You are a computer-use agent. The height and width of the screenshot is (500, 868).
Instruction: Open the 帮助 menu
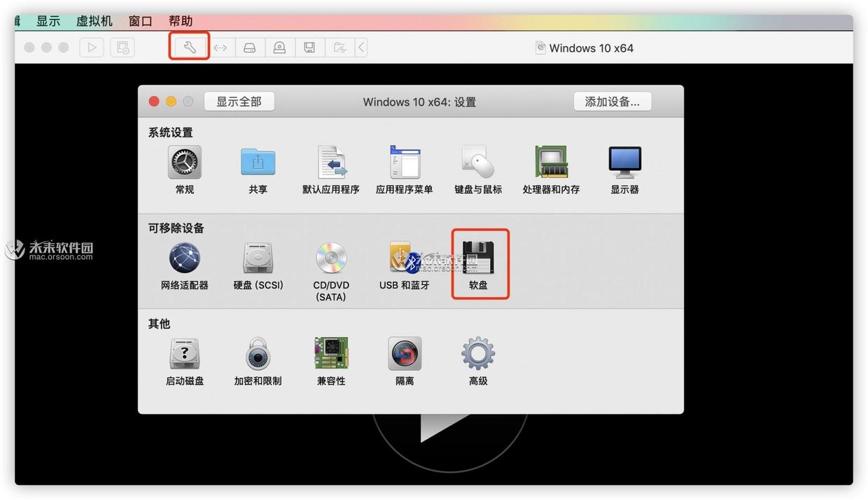pos(181,21)
